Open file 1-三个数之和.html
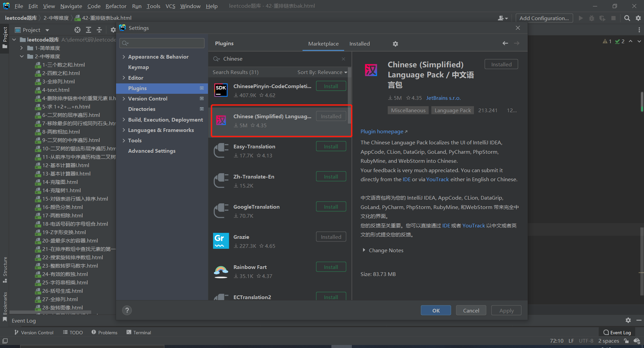Viewport: 644px width, 348px height. pos(63,65)
